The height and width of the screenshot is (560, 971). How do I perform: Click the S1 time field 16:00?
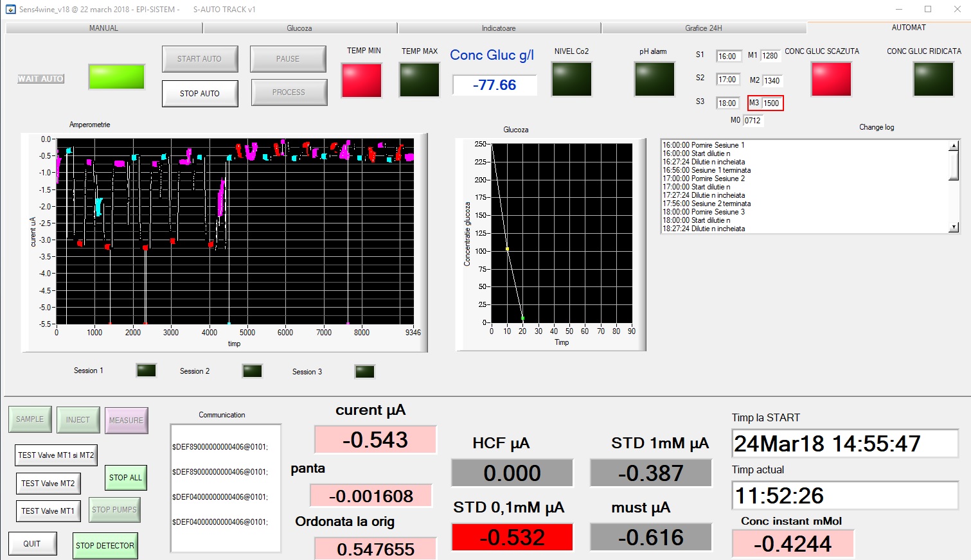pos(729,57)
